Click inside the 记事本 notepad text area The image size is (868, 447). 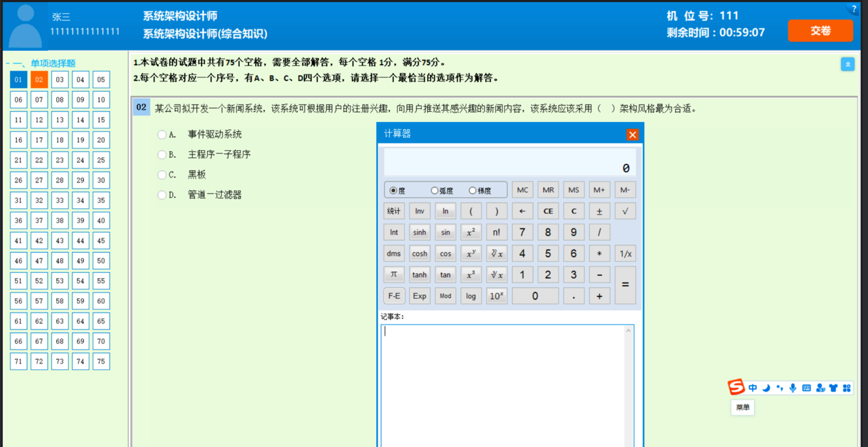coord(507,385)
